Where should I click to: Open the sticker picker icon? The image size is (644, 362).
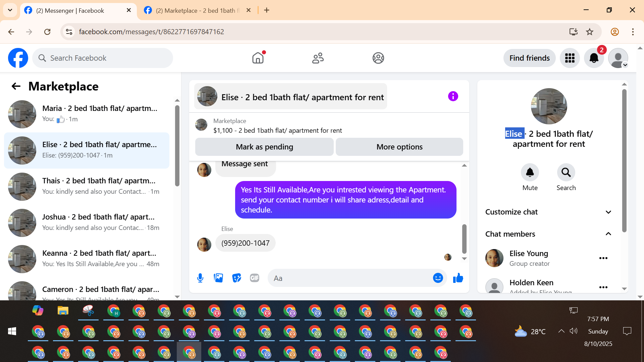click(236, 278)
